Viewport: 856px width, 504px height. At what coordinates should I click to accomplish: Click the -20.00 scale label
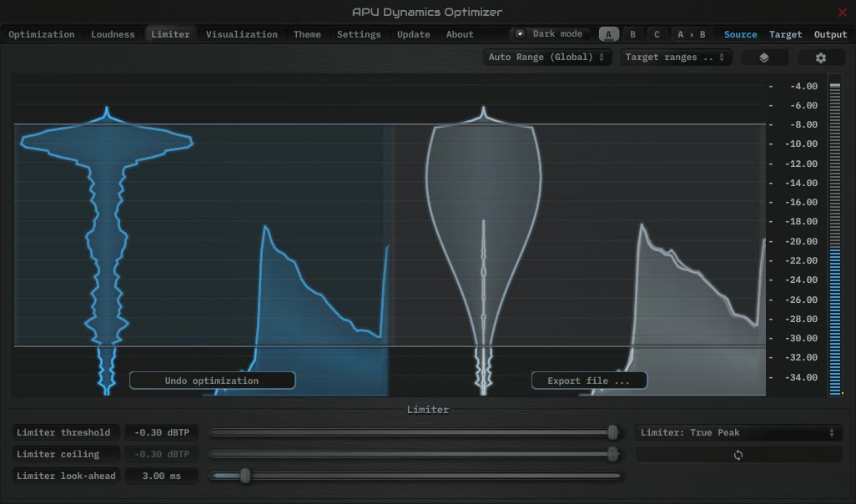[x=802, y=241]
